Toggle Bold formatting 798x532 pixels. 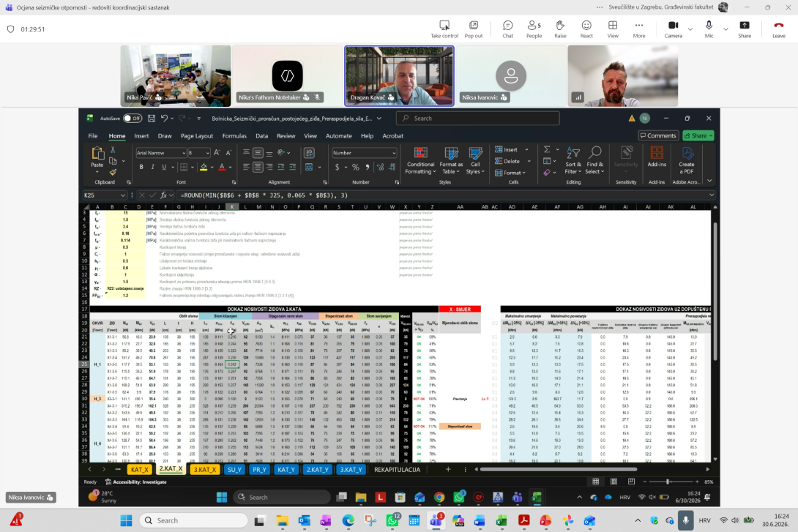(x=141, y=167)
